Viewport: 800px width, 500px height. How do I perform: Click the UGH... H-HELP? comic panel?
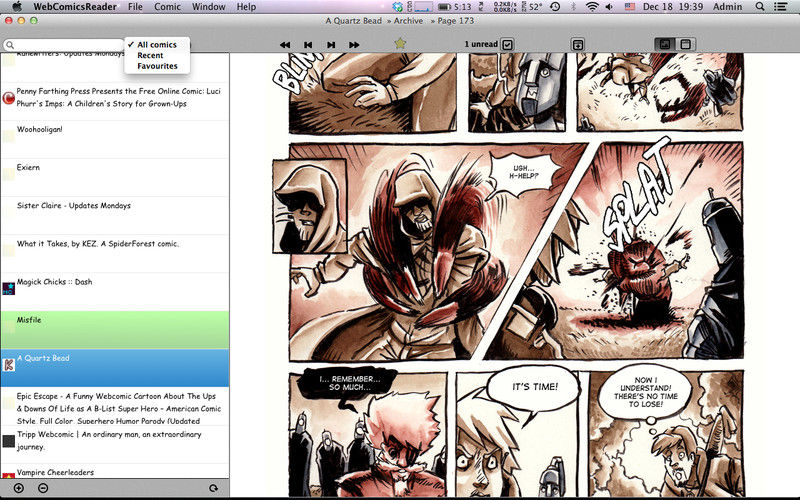point(433,252)
